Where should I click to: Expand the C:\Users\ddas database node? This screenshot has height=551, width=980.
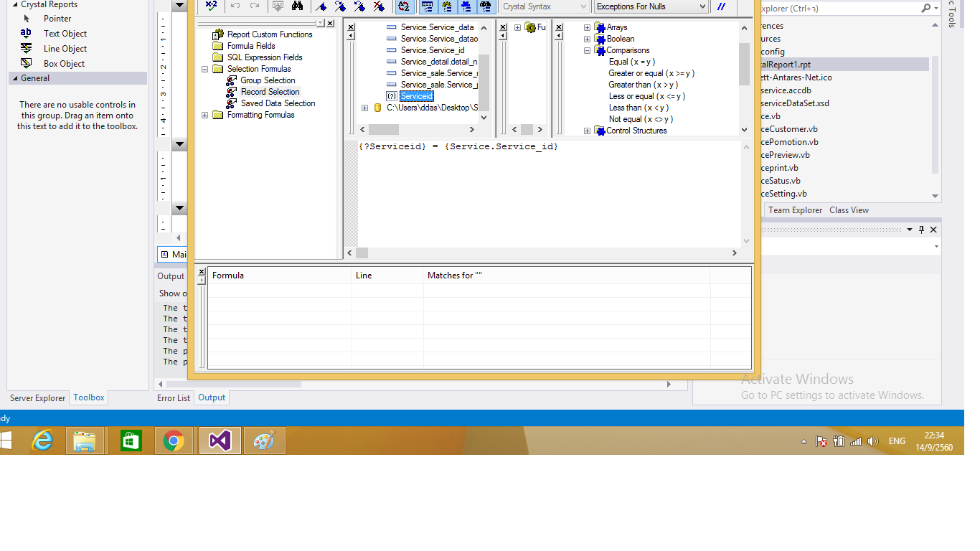point(364,108)
